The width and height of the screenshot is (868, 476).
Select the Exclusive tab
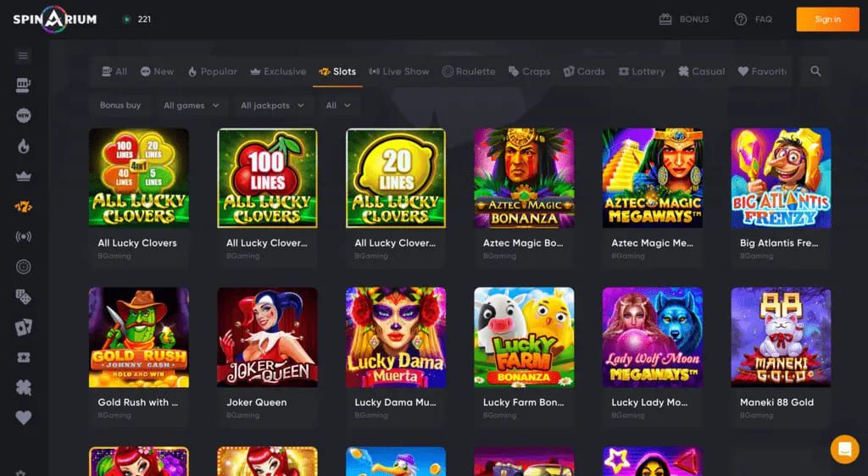278,71
